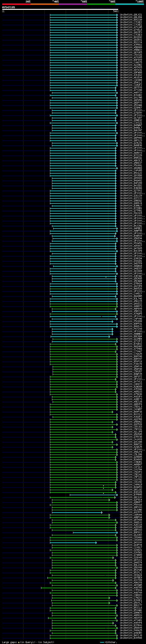Click the Large gaps legend text
This screenshot has height=644, width=146.
pyautogui.click(x=28, y=642)
